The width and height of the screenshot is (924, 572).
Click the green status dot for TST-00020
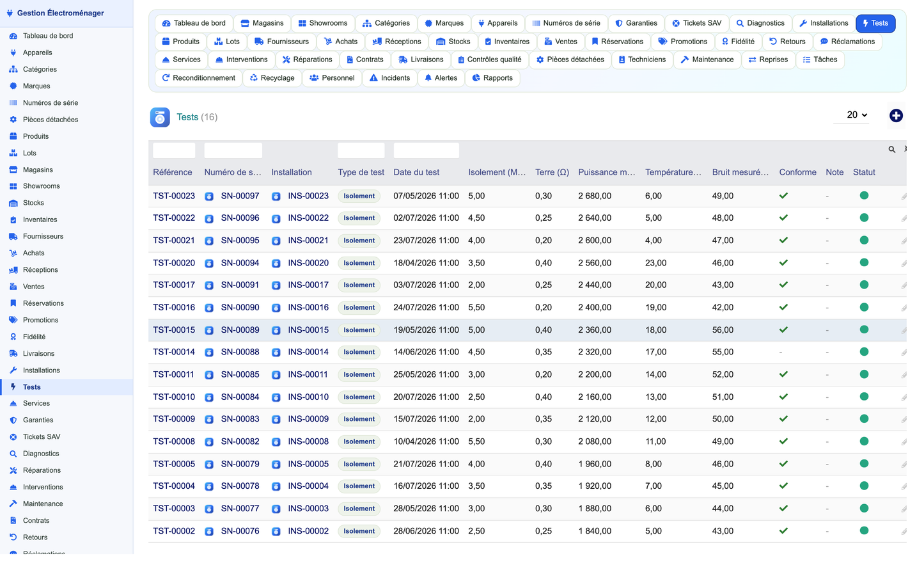(864, 262)
